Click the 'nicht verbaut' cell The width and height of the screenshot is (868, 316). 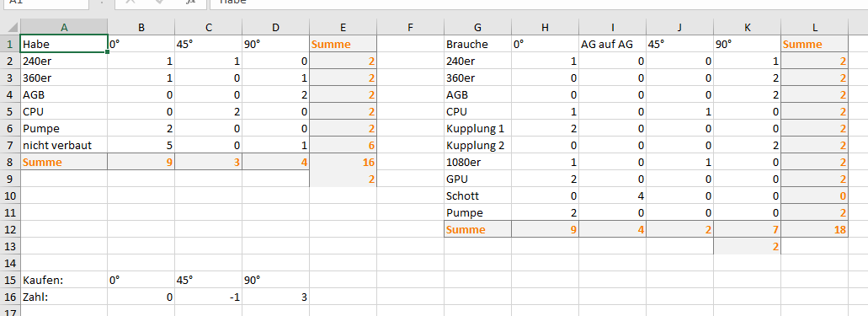point(64,145)
